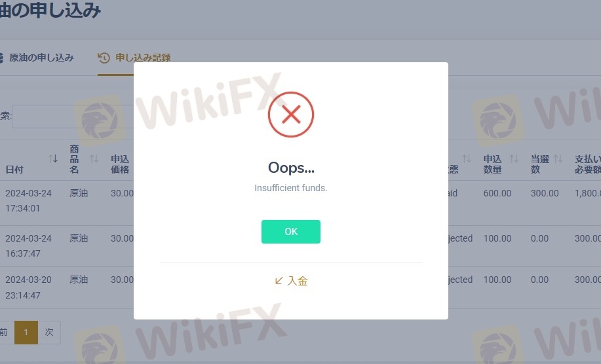Sort by 当選数 column arrows
Viewport: 601px width, 364px height.
point(558,158)
